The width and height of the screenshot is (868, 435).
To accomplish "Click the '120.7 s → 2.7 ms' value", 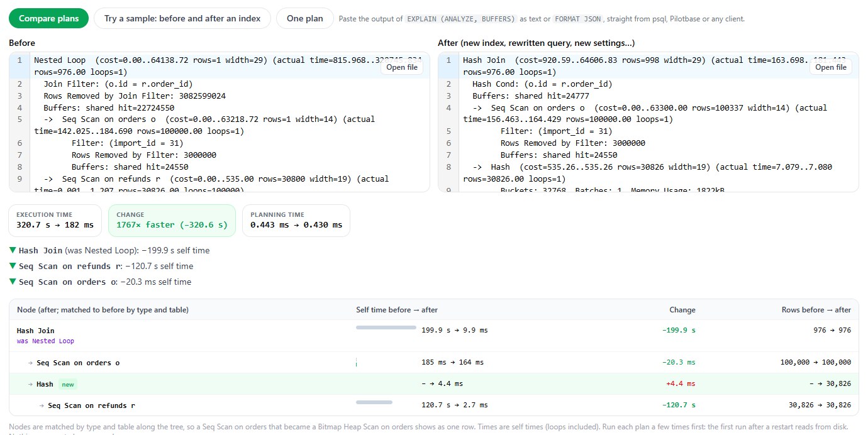I will tap(455, 405).
